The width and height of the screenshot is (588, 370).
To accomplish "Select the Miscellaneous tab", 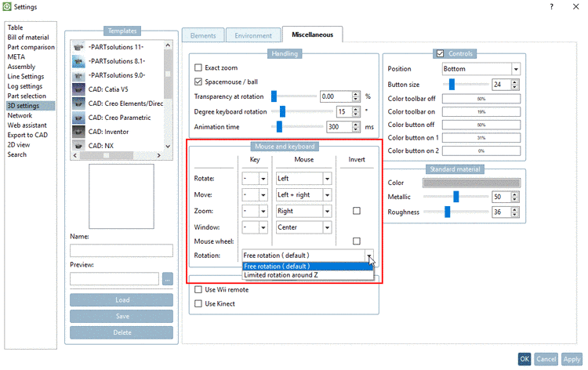I will 312,34.
